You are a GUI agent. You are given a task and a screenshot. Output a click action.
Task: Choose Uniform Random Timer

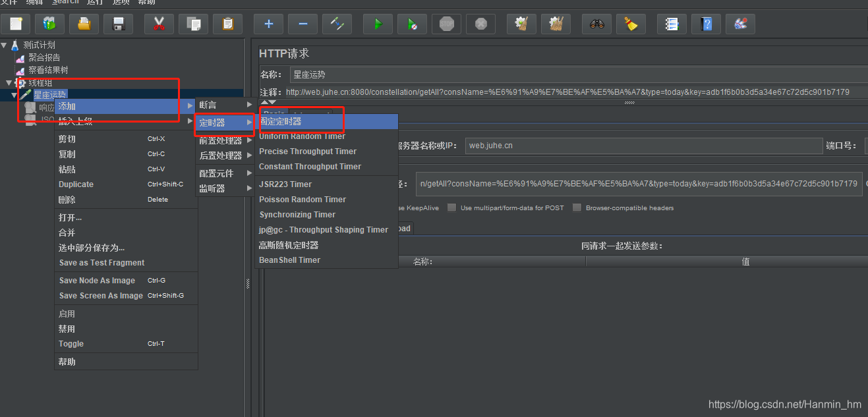click(x=327, y=136)
